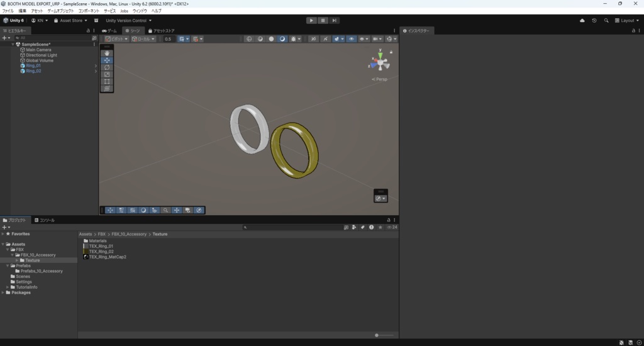Click the Project window open-in-new icon by search
Viewport: 644px width, 346px height.
tap(346, 227)
